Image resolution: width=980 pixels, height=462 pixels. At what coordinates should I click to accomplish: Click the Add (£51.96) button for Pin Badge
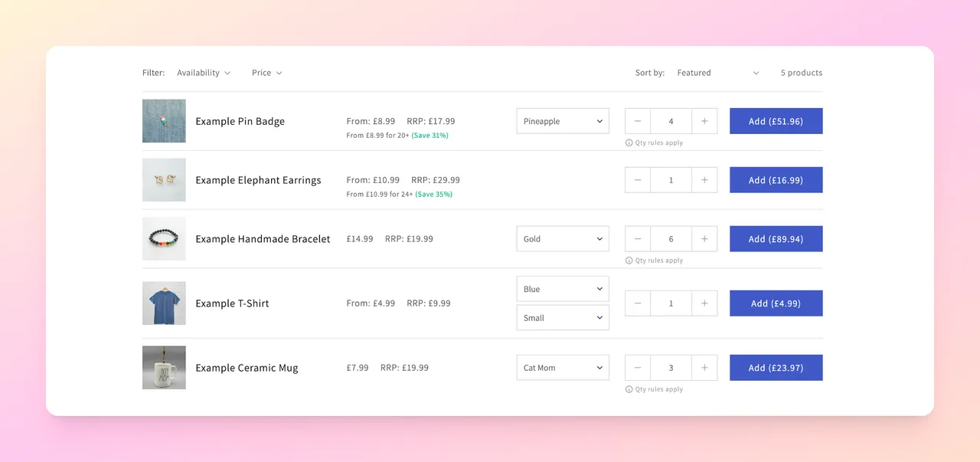[776, 121]
